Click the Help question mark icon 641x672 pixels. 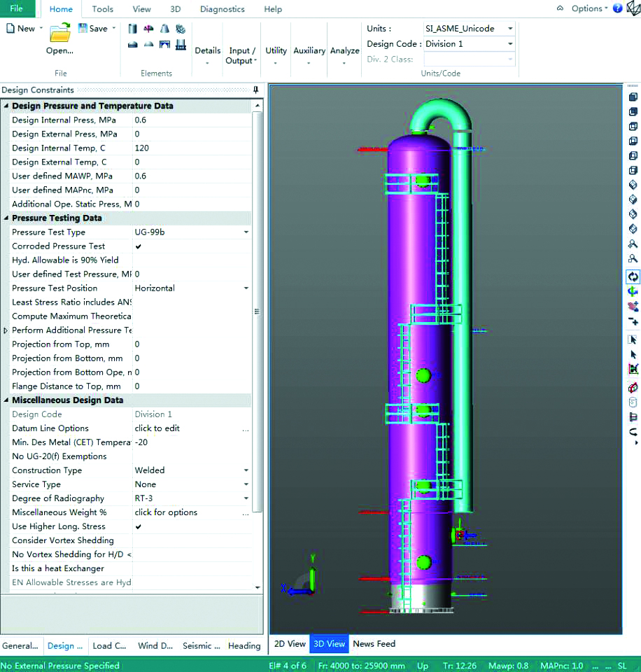[617, 8]
